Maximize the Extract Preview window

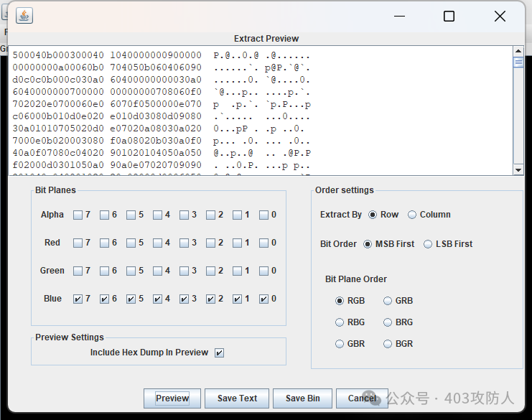coord(449,16)
